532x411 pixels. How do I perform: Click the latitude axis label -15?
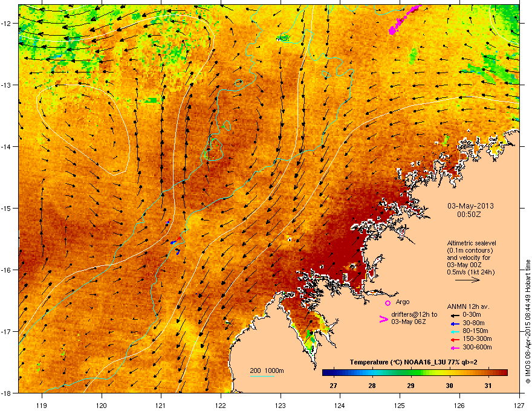6,208
